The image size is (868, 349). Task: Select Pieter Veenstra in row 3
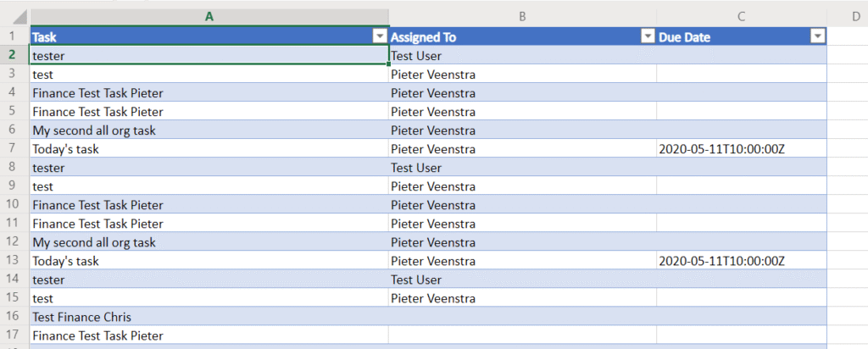tap(522, 74)
